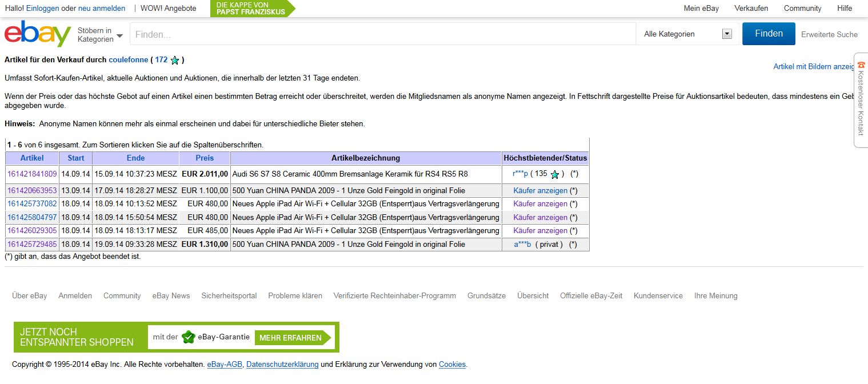Viewport: 868px width, 384px height.
Task: Open the eBay-AGB link
Action: coord(225,364)
